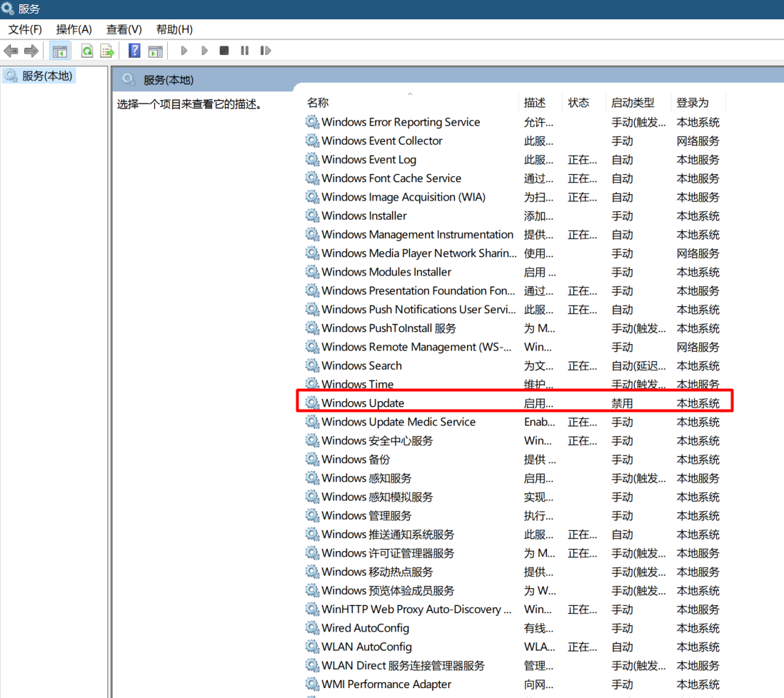Click gear icon beside Wired AutoConfig

tap(313, 627)
